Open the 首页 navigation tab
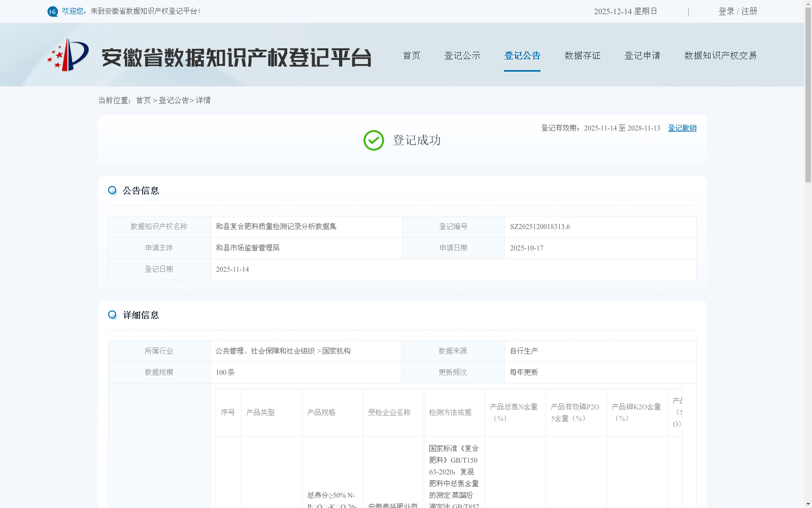 point(412,55)
